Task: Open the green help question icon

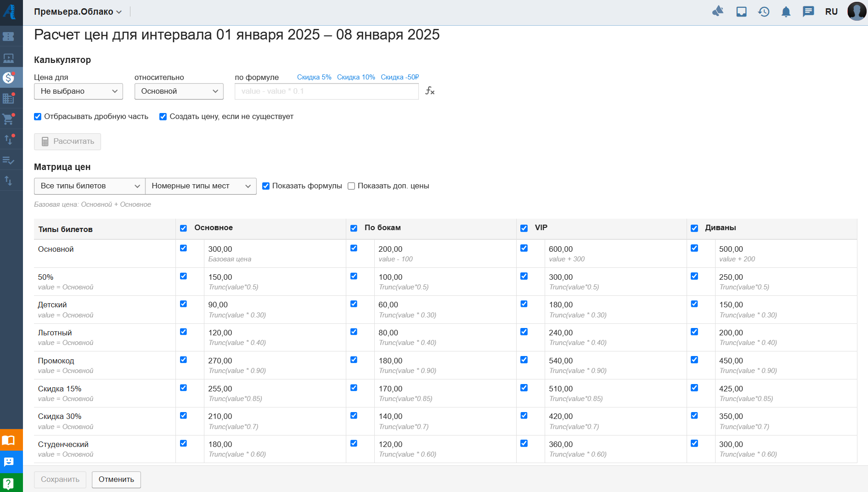Action: pos(9,483)
